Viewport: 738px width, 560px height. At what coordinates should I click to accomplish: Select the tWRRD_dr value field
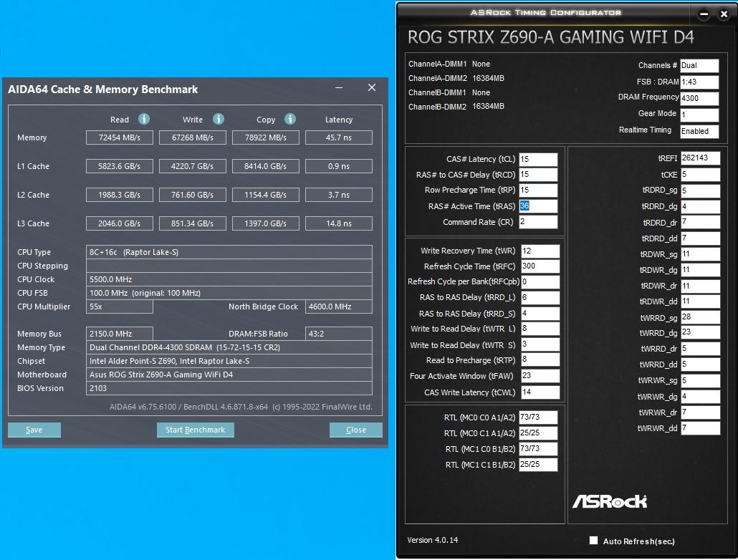coord(700,349)
